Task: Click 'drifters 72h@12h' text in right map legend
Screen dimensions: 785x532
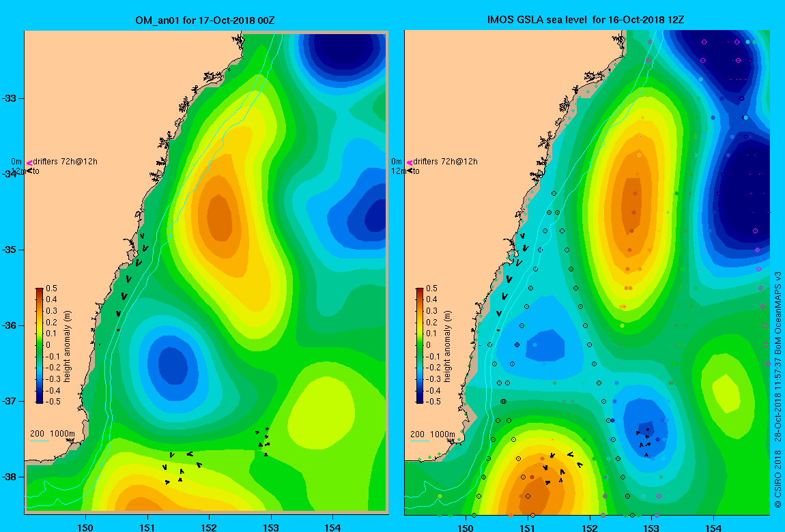Action: coord(445,162)
